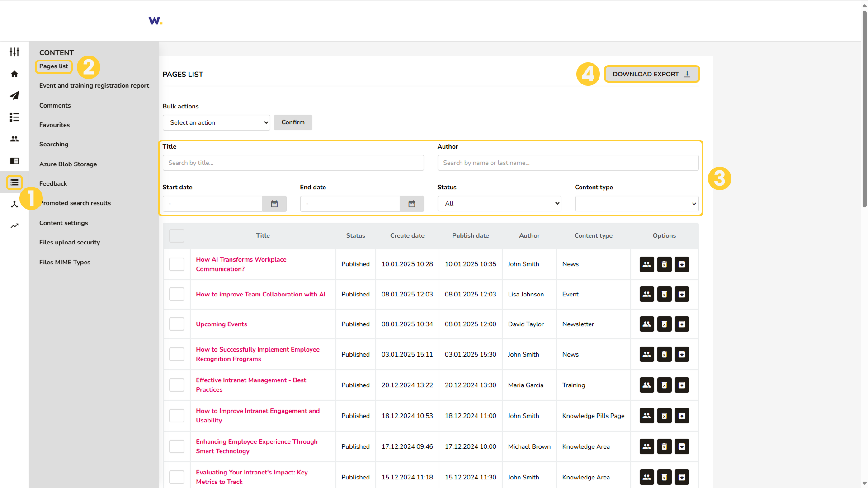Open Files MIME Types menu item
This screenshot has height=488, width=868.
(x=65, y=263)
